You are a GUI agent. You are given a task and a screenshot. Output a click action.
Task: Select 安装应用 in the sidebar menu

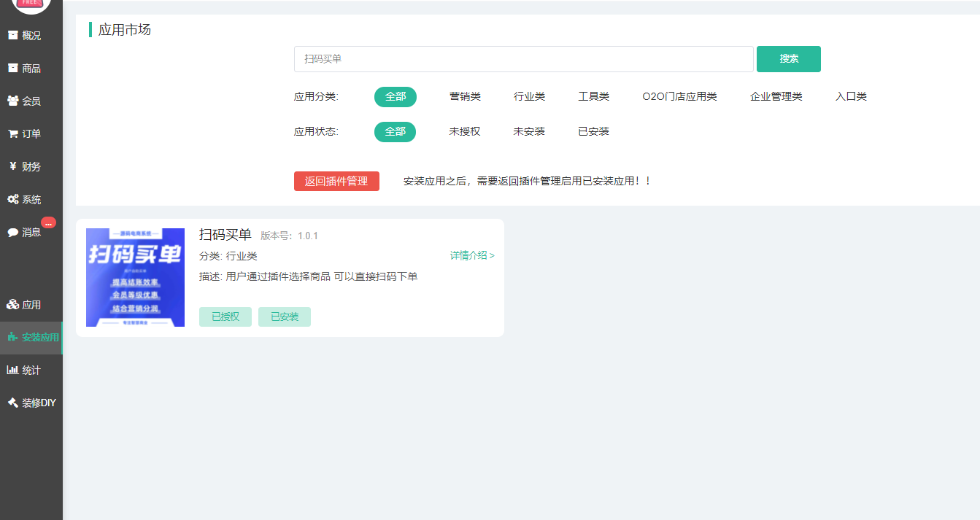[x=39, y=338]
